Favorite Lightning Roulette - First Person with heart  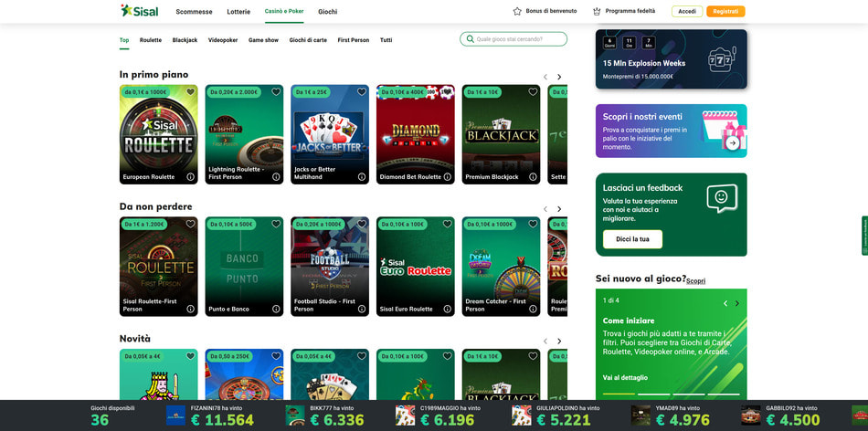(x=276, y=92)
